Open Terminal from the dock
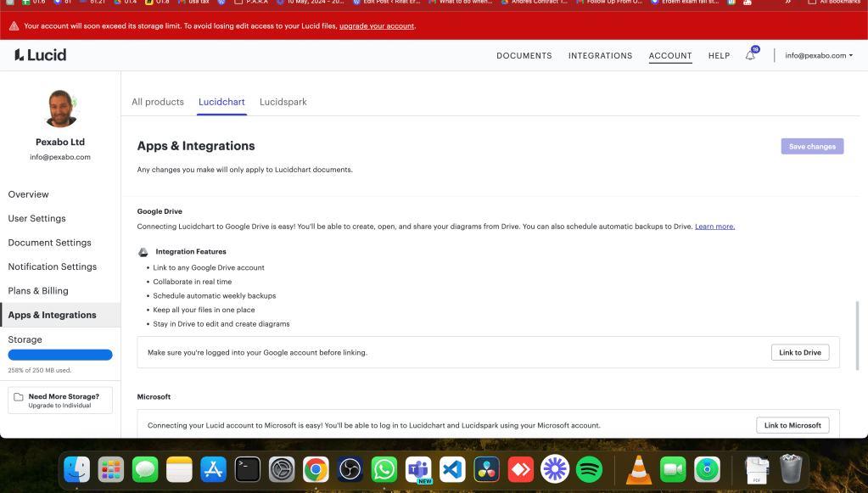The height and width of the screenshot is (493, 868). 248,470
